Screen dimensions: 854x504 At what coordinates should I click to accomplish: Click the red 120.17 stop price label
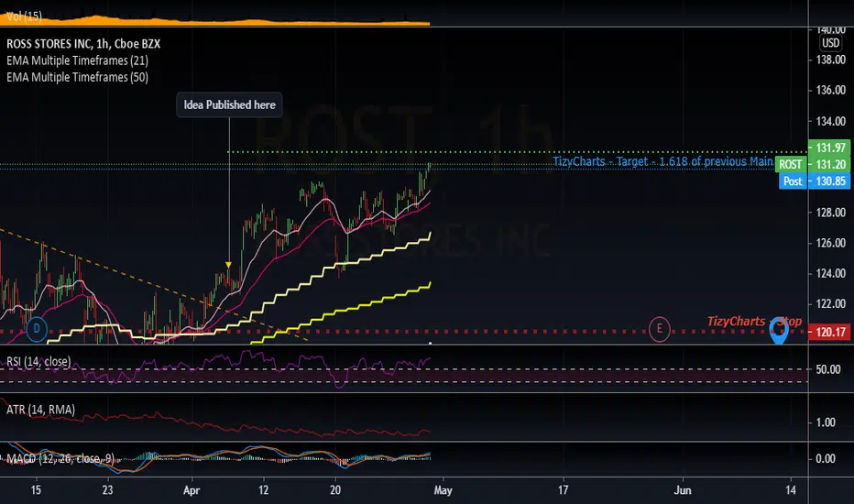click(828, 332)
